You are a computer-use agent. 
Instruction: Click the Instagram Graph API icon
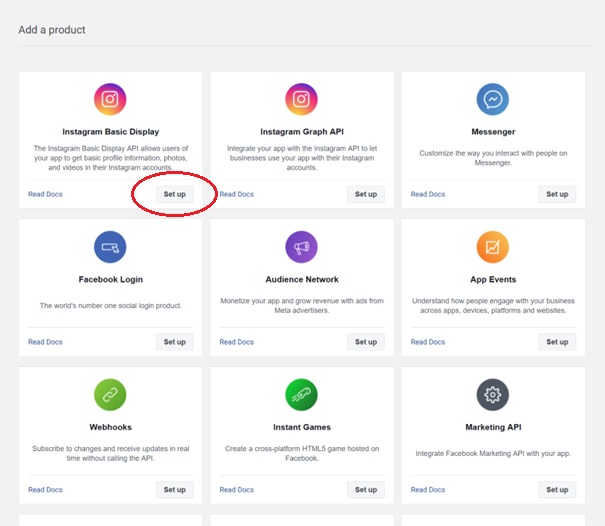tap(301, 99)
